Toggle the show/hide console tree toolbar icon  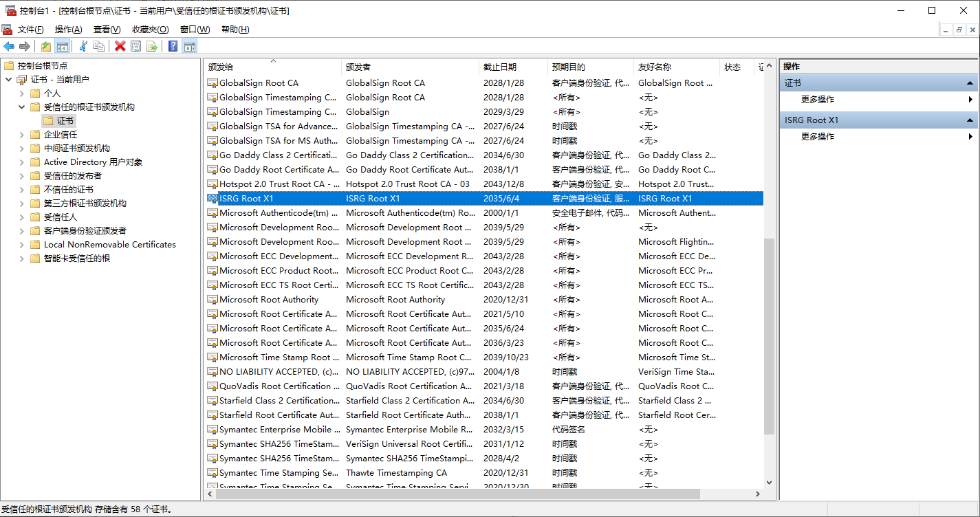pos(63,46)
